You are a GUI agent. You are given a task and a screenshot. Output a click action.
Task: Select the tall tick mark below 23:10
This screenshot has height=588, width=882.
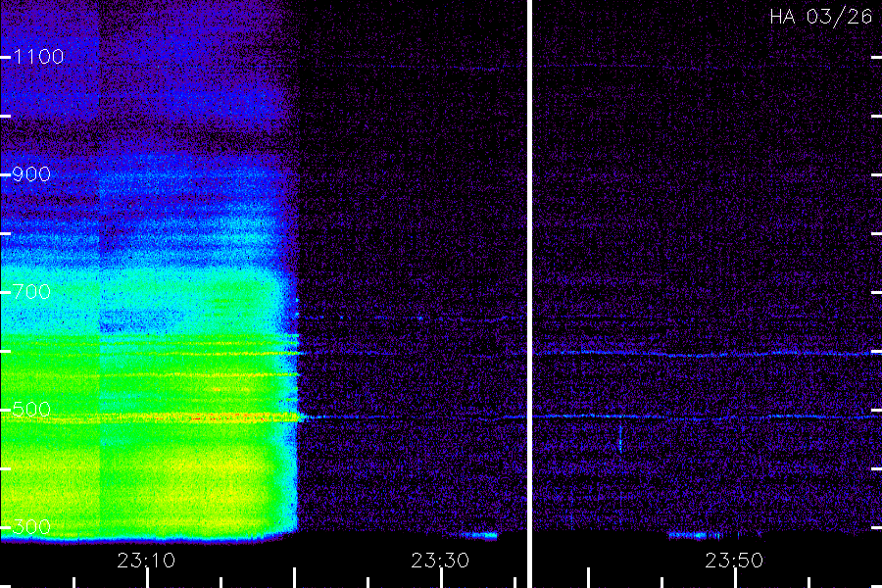click(x=147, y=578)
